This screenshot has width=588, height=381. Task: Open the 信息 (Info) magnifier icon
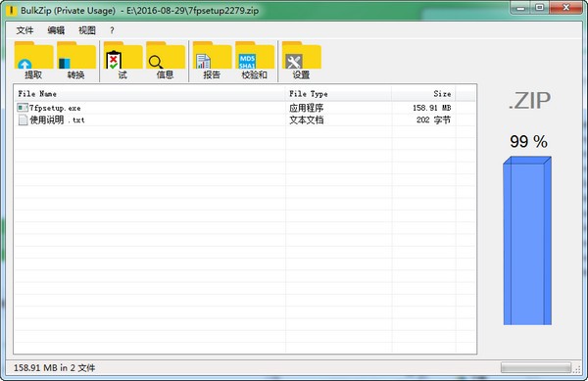(166, 56)
